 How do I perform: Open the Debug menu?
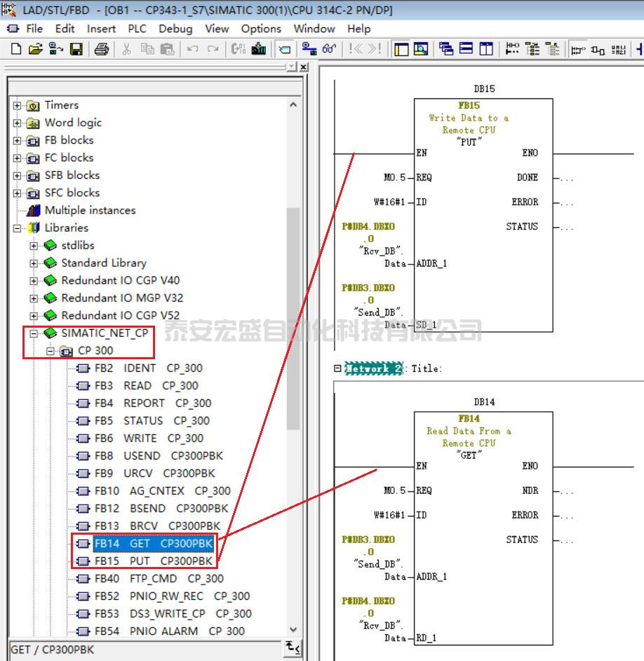[x=175, y=29]
